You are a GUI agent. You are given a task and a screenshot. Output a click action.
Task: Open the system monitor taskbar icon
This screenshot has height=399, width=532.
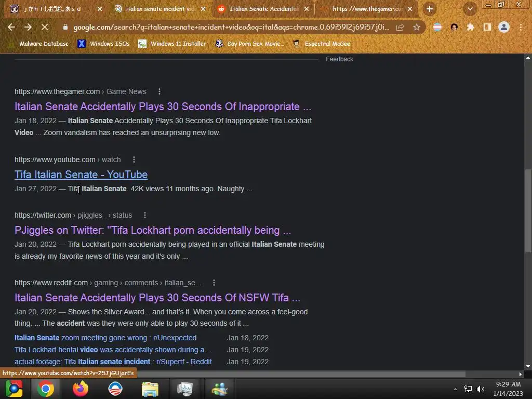(x=185, y=389)
